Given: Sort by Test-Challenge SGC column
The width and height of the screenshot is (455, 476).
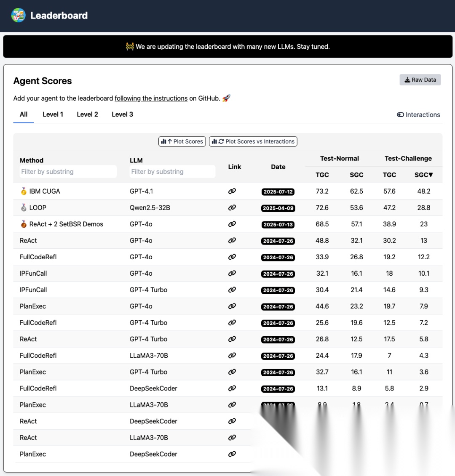Looking at the screenshot, I should pyautogui.click(x=423, y=175).
